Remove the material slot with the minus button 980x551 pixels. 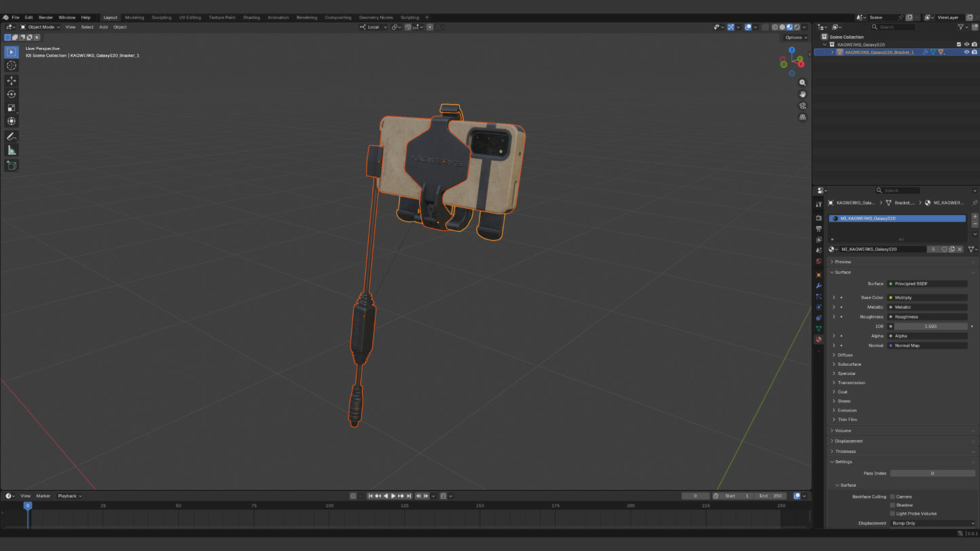(x=975, y=224)
